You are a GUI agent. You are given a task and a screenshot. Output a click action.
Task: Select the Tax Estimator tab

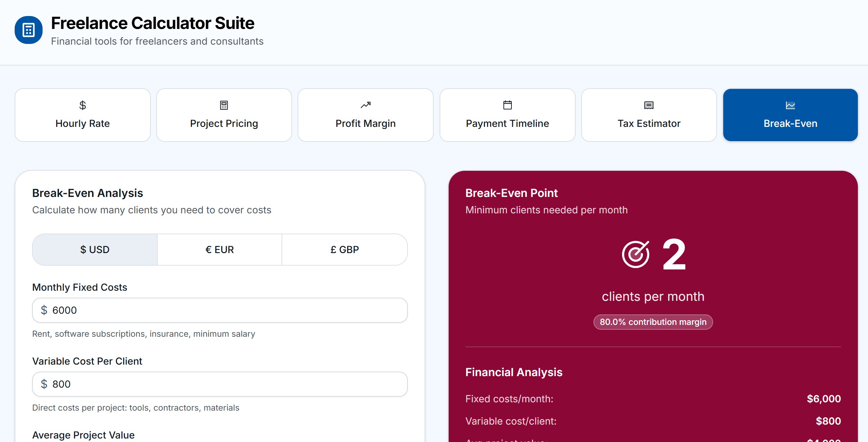(x=649, y=115)
